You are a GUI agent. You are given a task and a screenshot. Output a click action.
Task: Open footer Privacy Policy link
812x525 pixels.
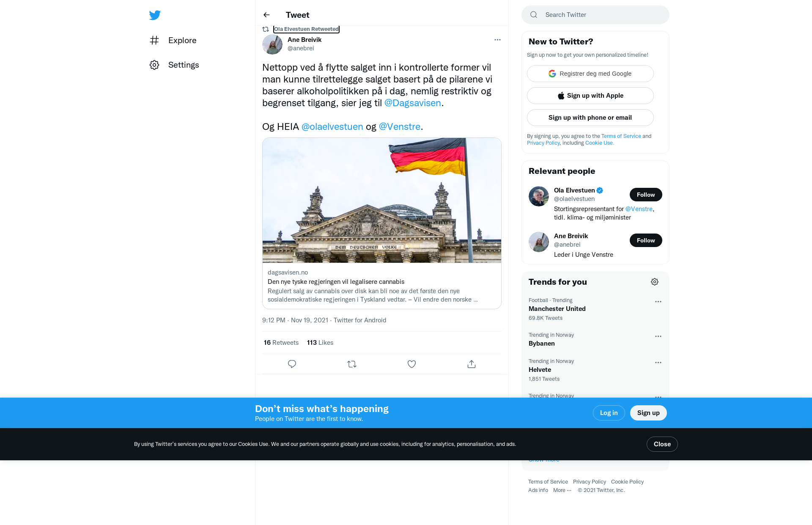(x=590, y=482)
